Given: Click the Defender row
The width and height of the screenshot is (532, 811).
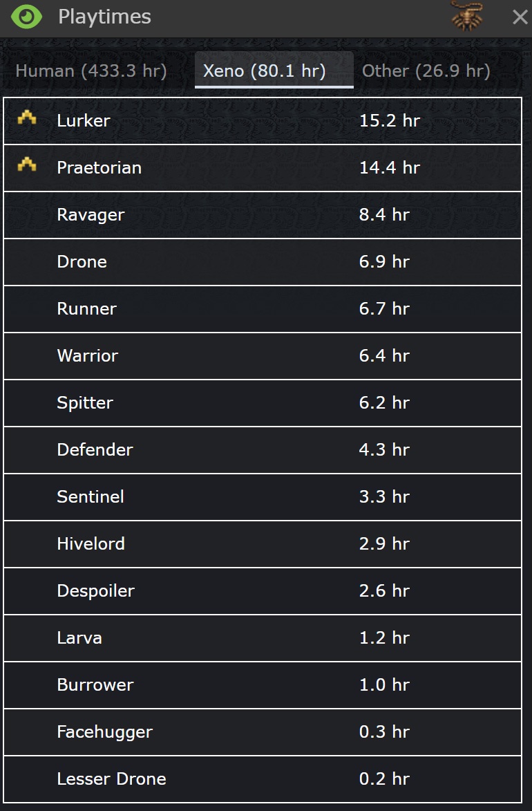Looking at the screenshot, I should coord(263,450).
